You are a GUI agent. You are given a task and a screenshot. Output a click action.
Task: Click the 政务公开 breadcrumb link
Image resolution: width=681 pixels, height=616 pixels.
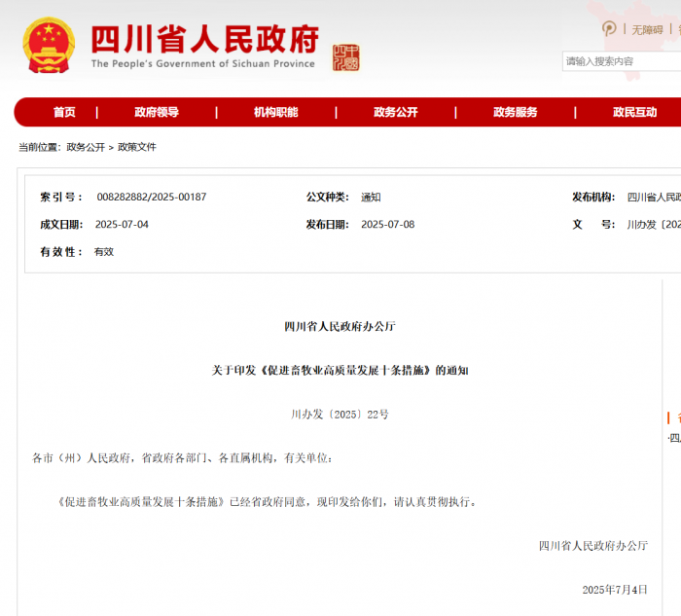pyautogui.click(x=86, y=147)
